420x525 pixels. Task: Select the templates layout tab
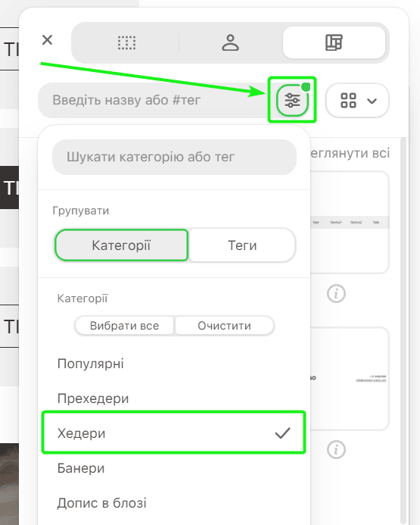tap(334, 43)
